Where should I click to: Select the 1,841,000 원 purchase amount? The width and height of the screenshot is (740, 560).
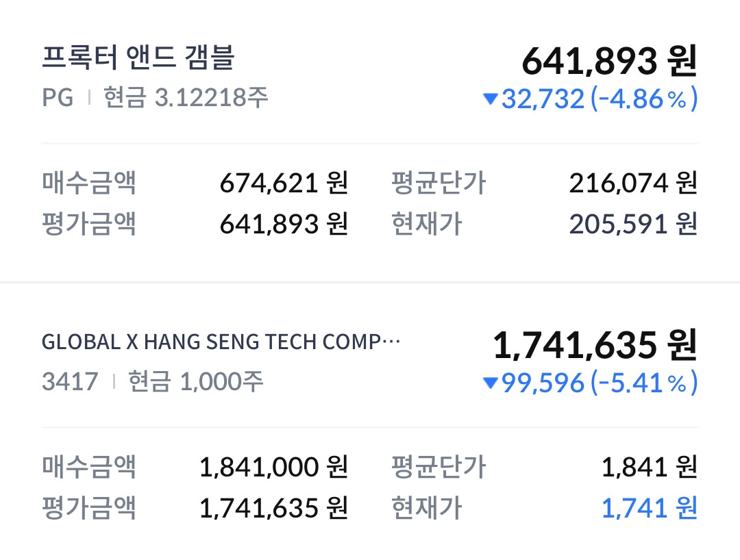[x=273, y=468]
